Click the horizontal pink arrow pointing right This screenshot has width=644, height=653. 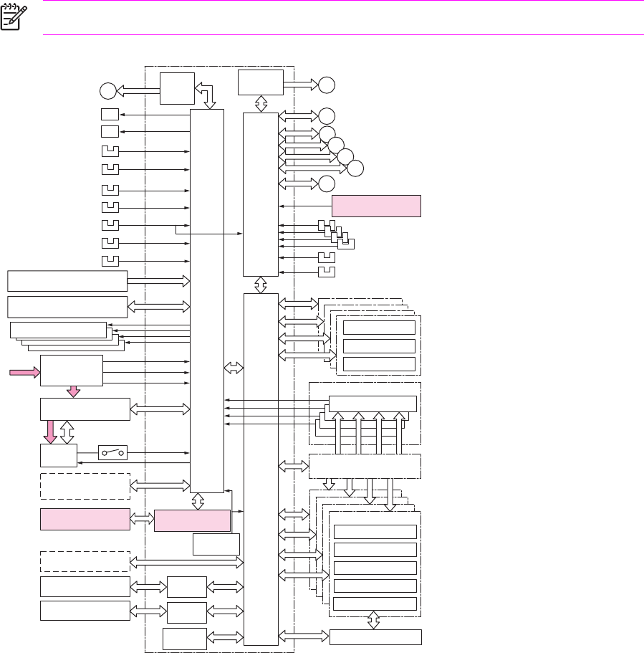(x=25, y=372)
